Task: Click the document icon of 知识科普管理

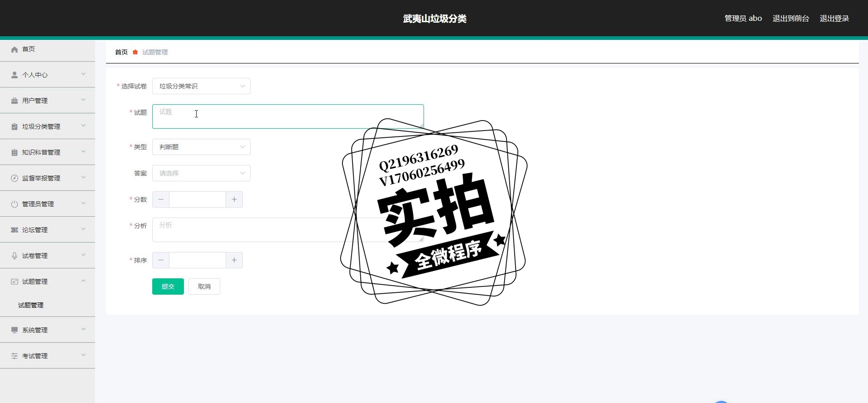Action: pyautogui.click(x=14, y=152)
